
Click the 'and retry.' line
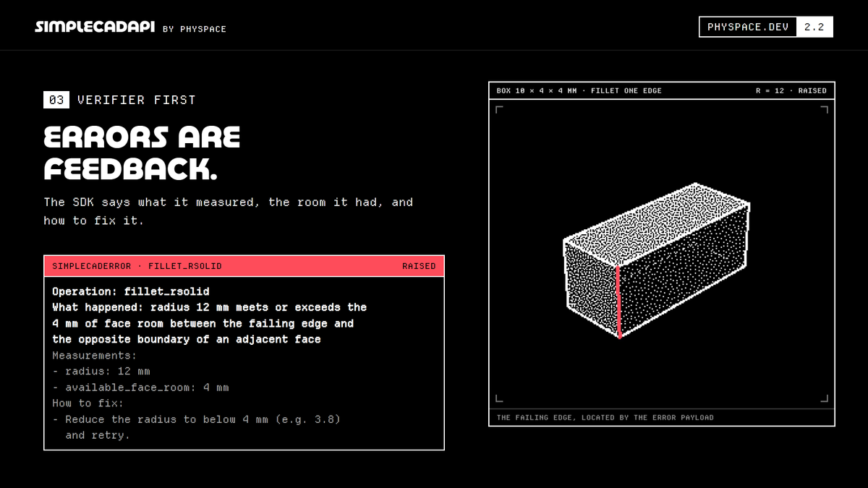pyautogui.click(x=98, y=435)
